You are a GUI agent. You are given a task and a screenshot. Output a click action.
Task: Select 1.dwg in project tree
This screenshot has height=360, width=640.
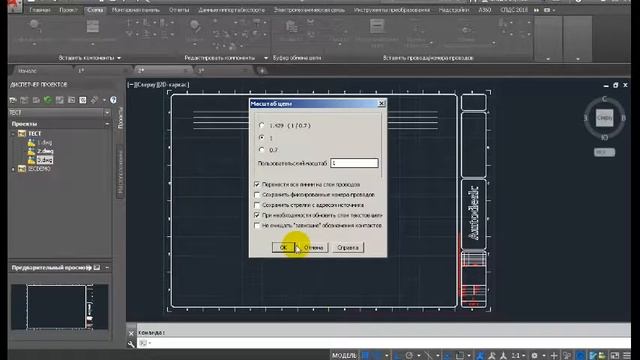tap(45, 142)
